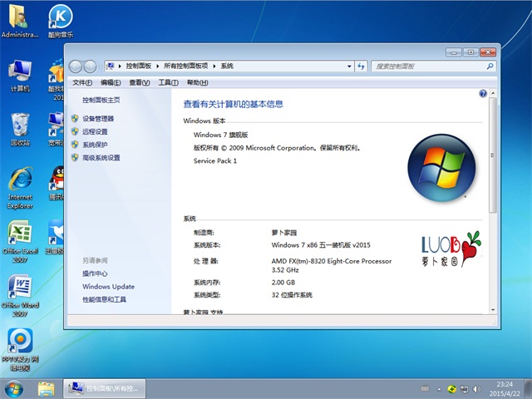The image size is (532, 399).
Task: Click the Windows 7 旗舰版 edition text
Action: pos(220,135)
